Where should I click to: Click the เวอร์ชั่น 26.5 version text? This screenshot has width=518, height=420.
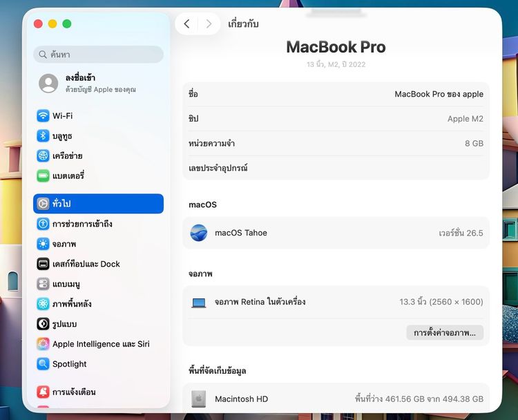461,233
